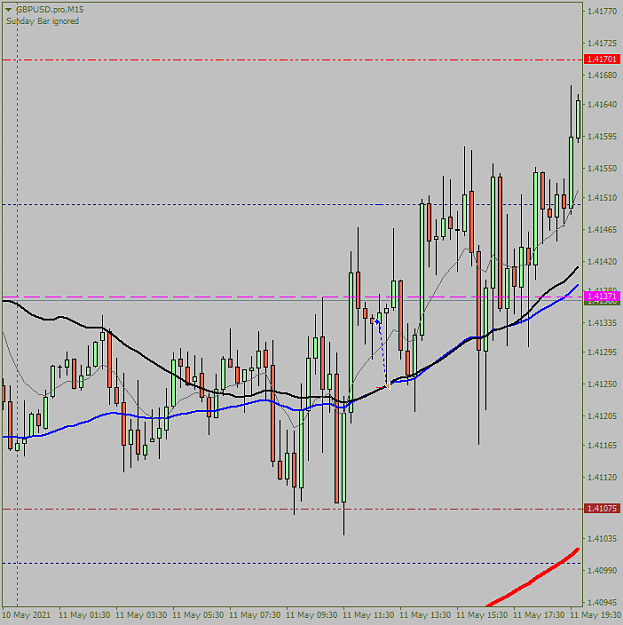This screenshot has height=625, width=623.
Task: Select the orange trade-close arrow marker
Action: (387, 386)
